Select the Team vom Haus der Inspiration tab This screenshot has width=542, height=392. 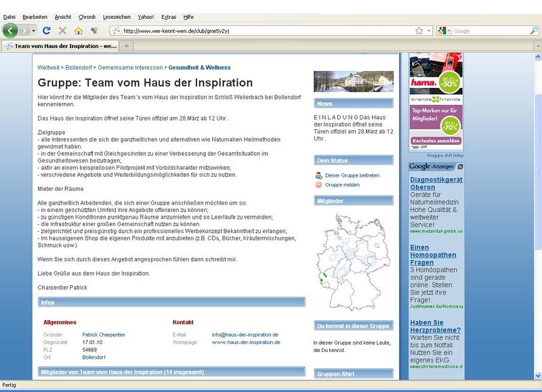click(x=61, y=45)
